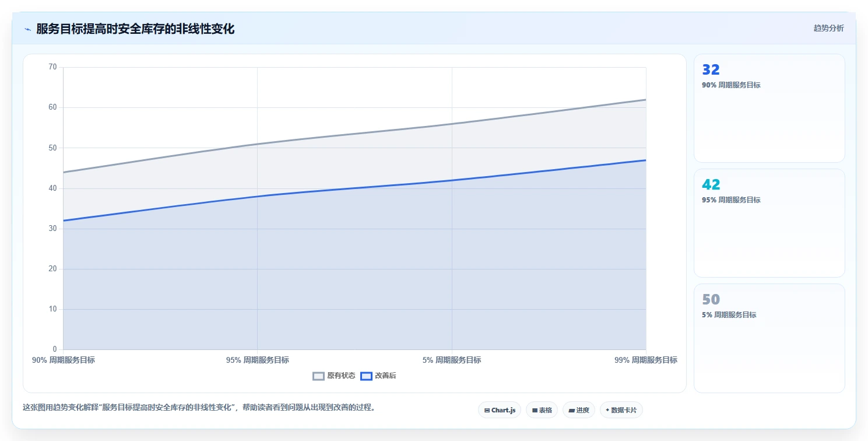Click the 表格 tag text
This screenshot has width=868, height=441.
[x=545, y=410]
